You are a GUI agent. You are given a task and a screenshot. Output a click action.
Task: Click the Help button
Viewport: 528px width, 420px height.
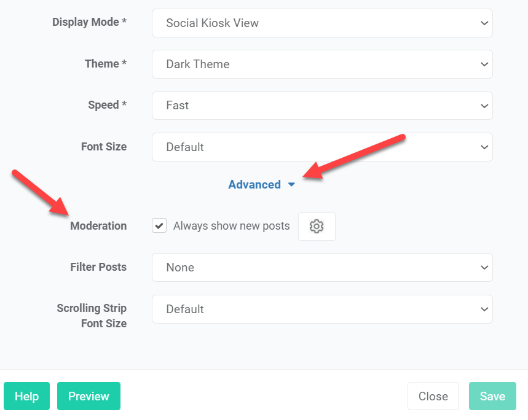tap(26, 396)
